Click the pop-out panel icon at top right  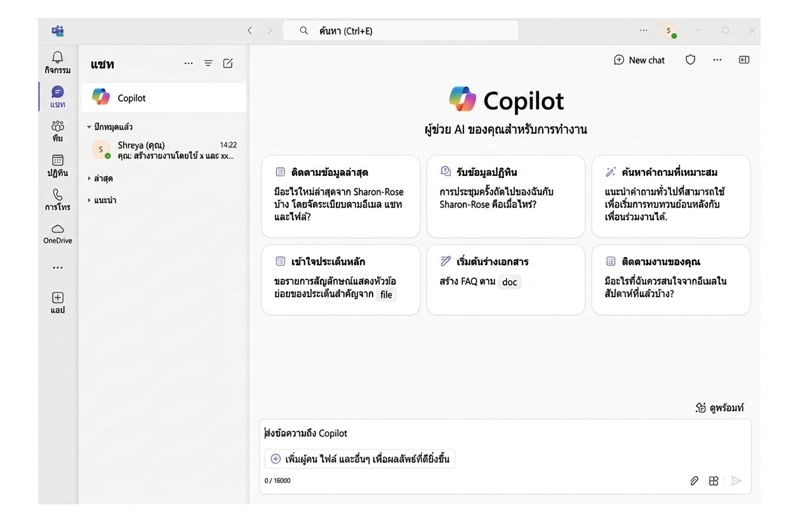pos(744,60)
